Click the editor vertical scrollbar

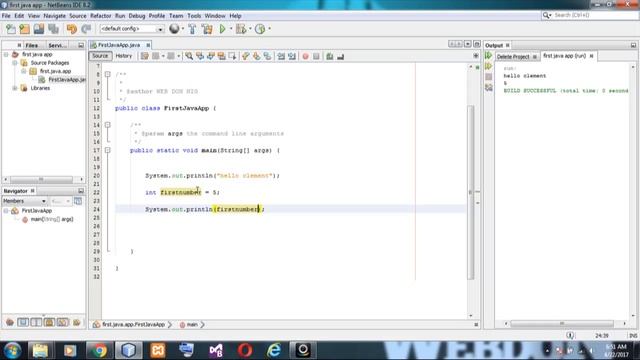click(x=471, y=192)
